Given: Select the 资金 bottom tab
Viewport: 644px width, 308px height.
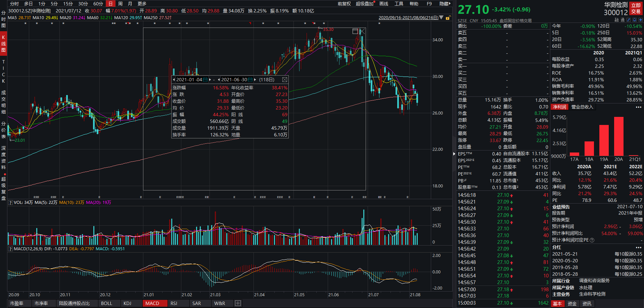Looking at the screenshot, I should (x=572, y=304).
